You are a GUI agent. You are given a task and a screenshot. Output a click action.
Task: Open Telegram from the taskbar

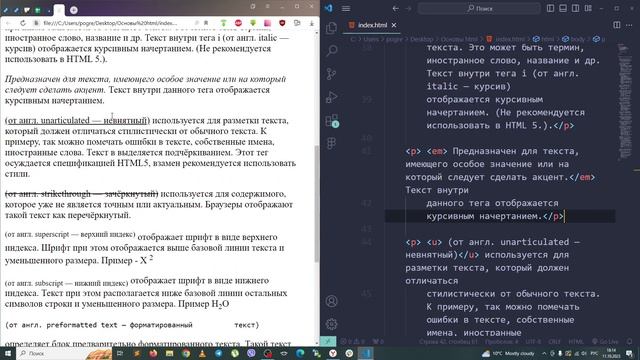coord(218,353)
